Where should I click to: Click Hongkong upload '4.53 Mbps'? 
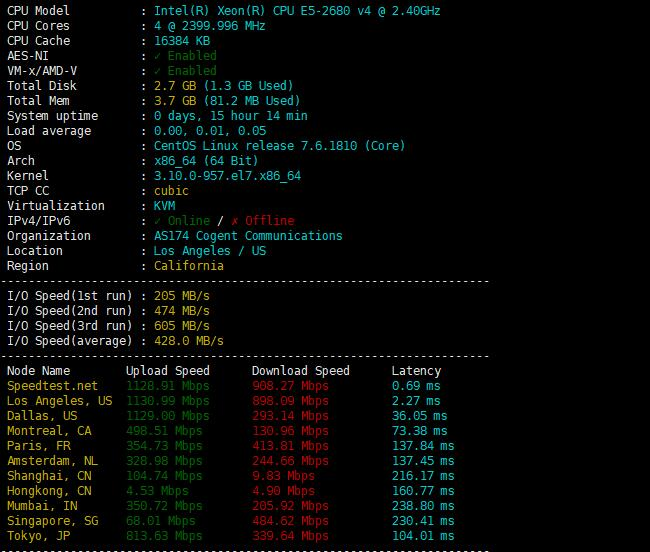(157, 491)
